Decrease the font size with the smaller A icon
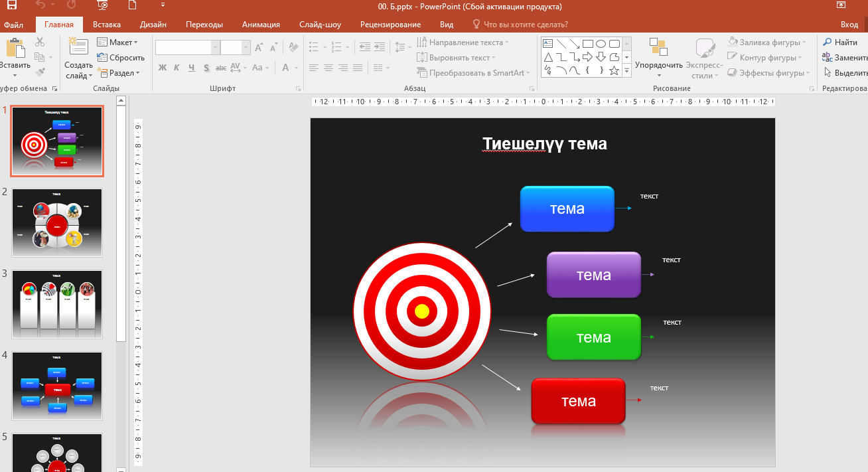This screenshot has height=472, width=868. (x=273, y=48)
